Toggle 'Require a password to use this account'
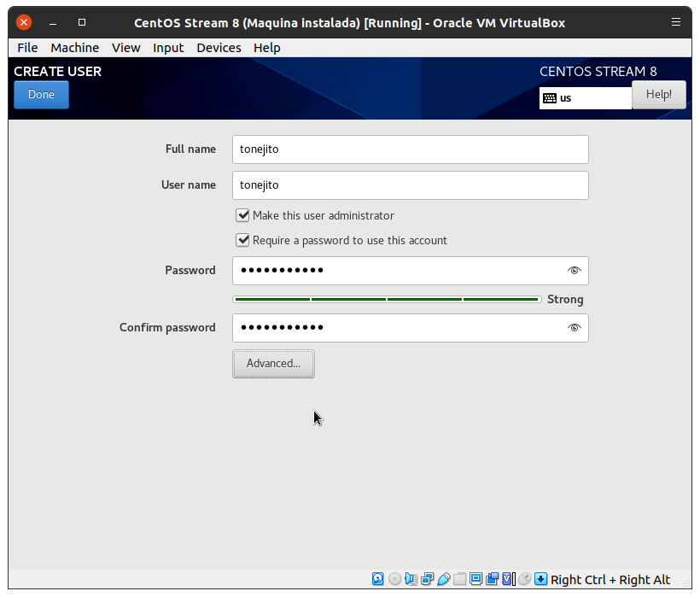 tap(243, 241)
